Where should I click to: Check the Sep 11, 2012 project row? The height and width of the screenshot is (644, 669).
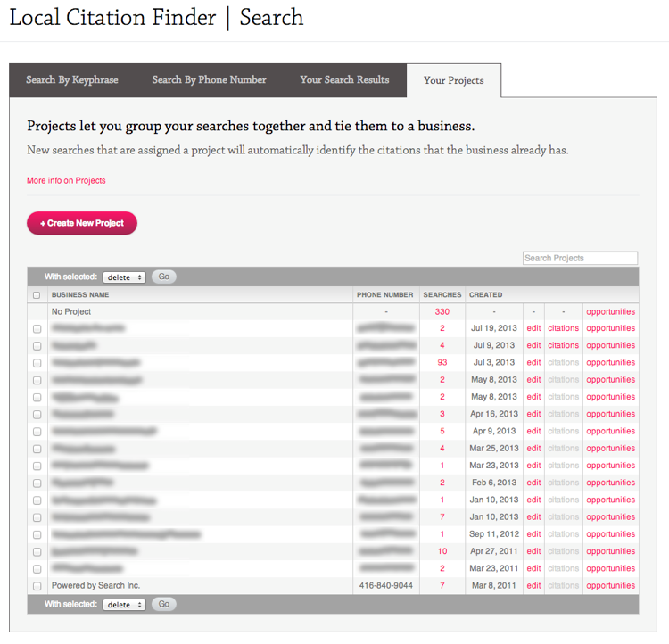tap(37, 535)
